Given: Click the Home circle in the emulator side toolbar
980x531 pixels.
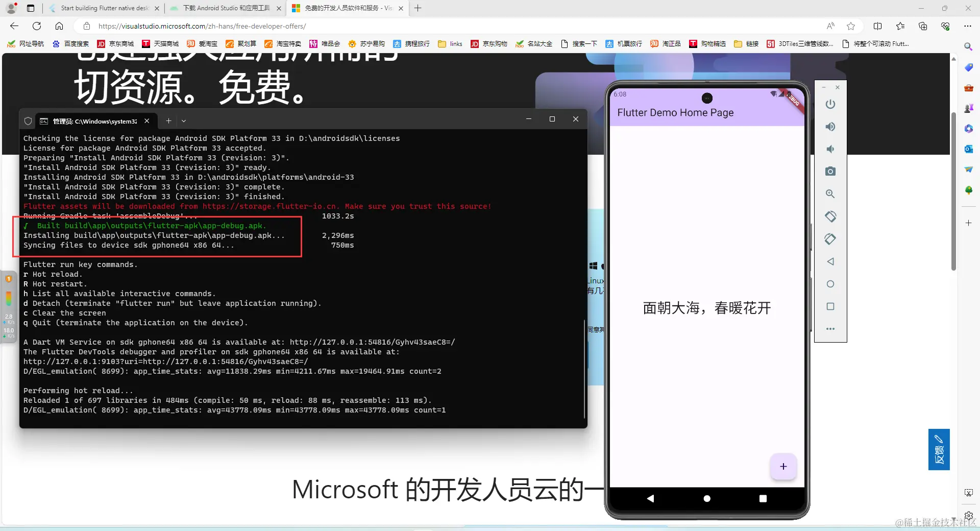Looking at the screenshot, I should tap(830, 284).
